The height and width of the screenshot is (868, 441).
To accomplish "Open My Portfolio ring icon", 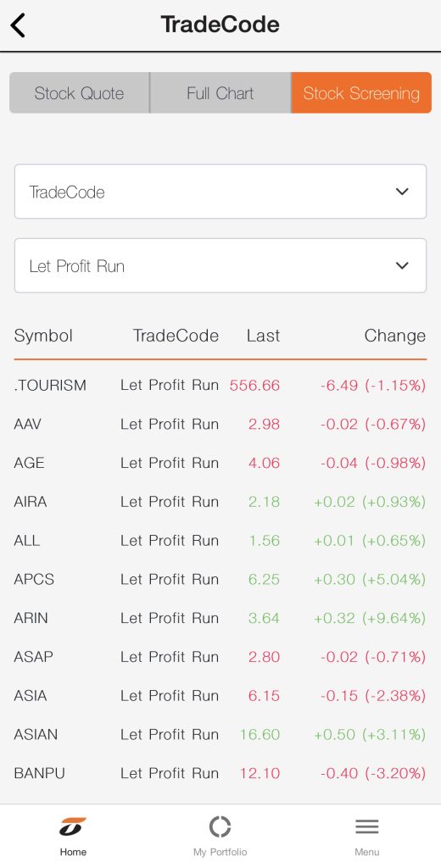I will point(220,826).
